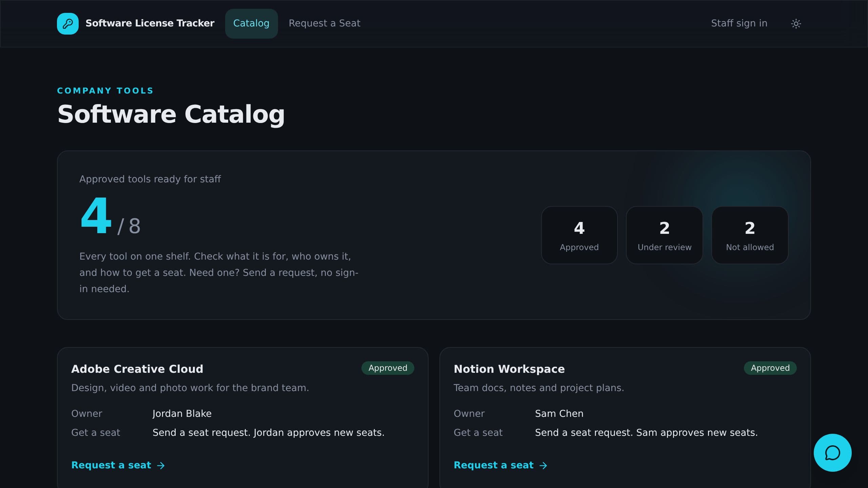
Task: Open the chat bubble widget
Action: 832,452
